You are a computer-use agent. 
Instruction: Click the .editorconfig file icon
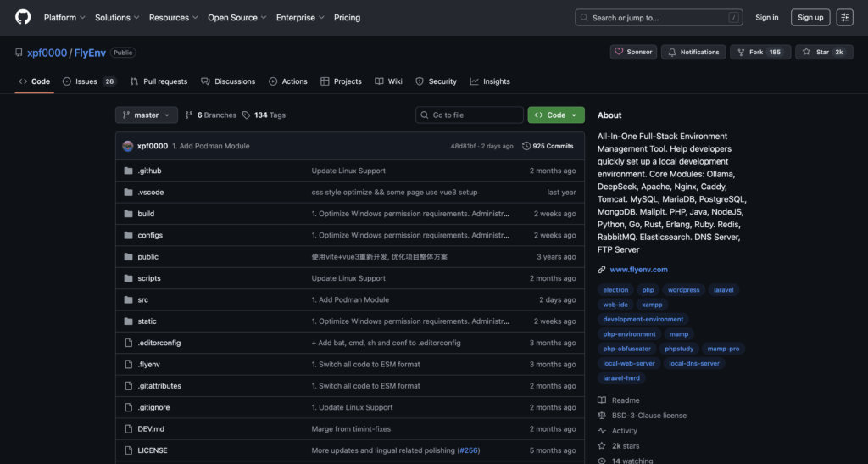tap(129, 343)
